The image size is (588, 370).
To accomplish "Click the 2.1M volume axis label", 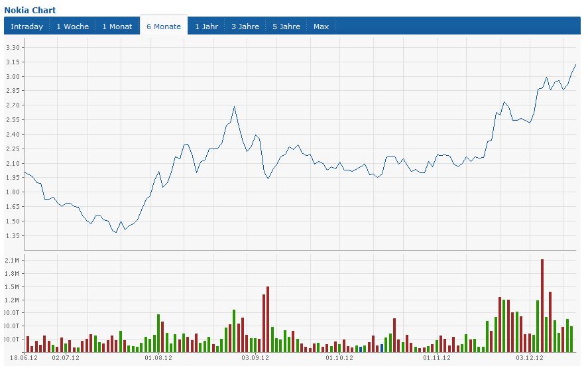I will point(12,261).
